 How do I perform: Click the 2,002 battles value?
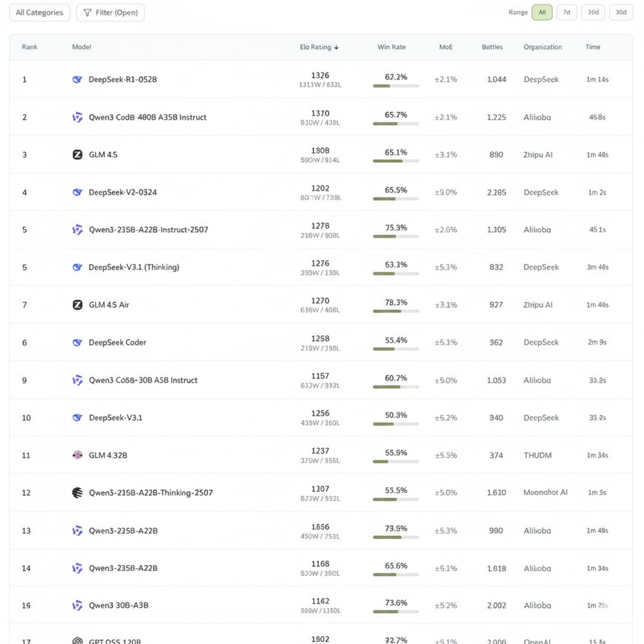[x=497, y=606]
